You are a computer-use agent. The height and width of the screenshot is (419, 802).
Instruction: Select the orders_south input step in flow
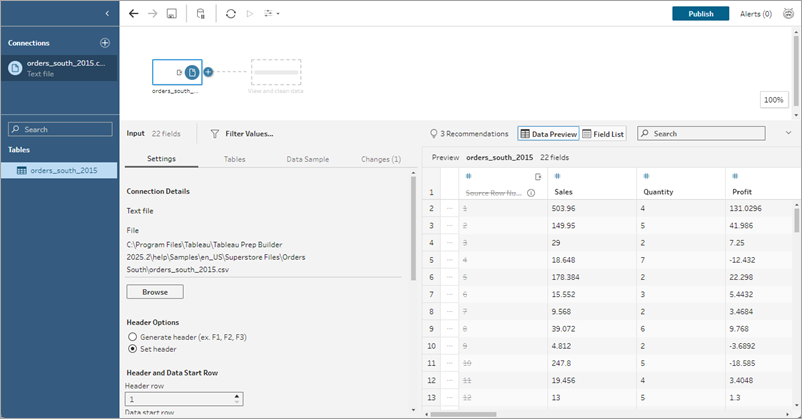(x=177, y=72)
